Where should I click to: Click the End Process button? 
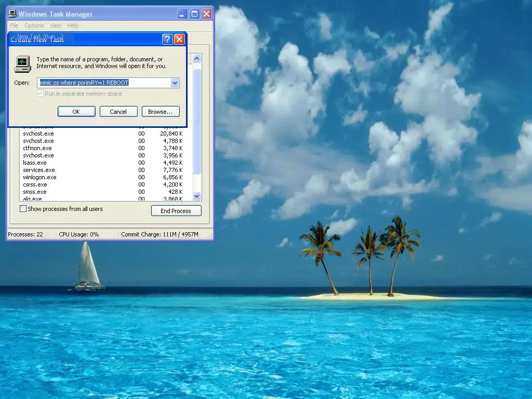(x=176, y=211)
